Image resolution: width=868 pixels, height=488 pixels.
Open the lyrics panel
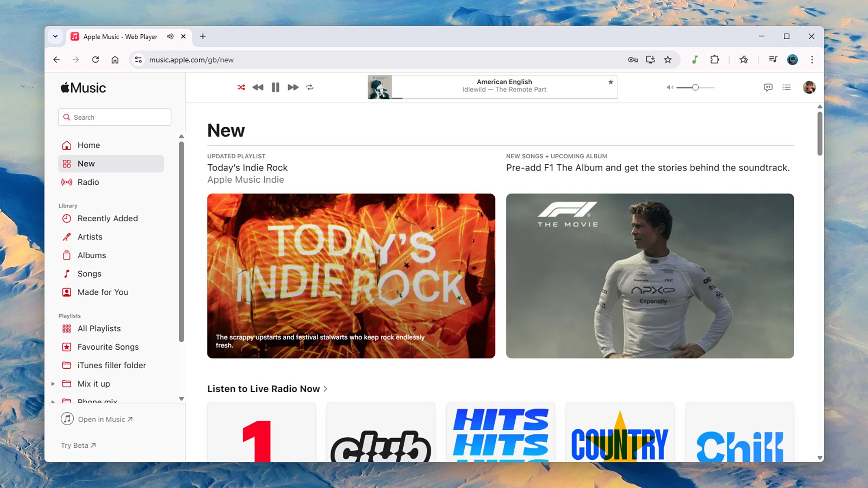pyautogui.click(x=768, y=87)
